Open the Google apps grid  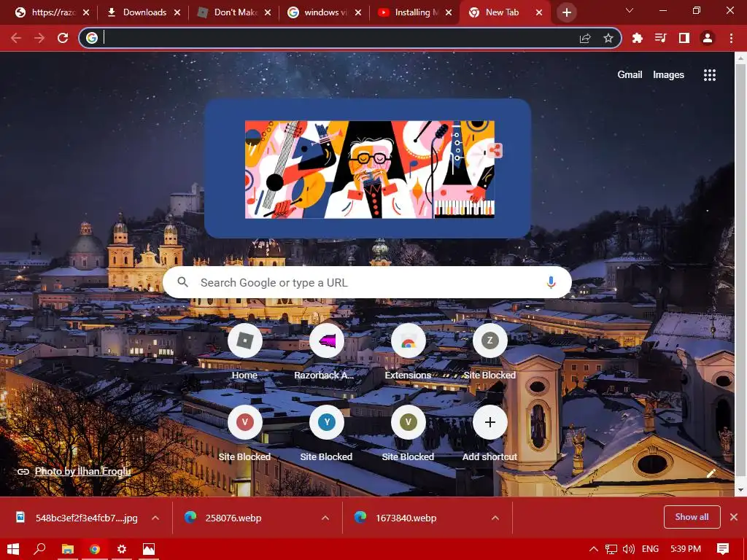click(x=709, y=75)
